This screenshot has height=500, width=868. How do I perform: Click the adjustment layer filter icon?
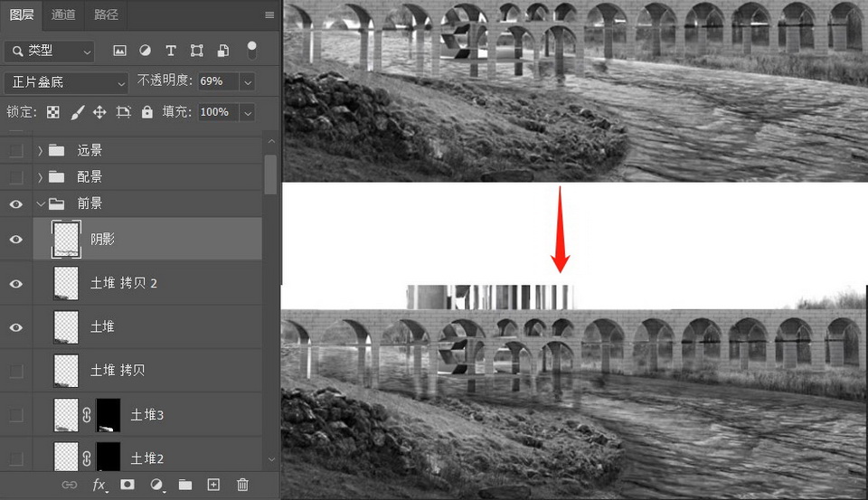pos(145,52)
